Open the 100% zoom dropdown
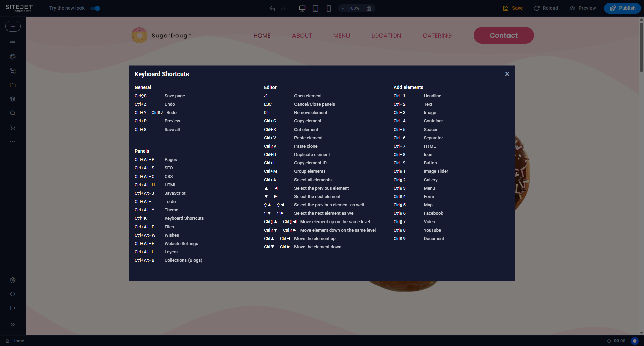Screen dimensions: 644x346 (351, 8)
